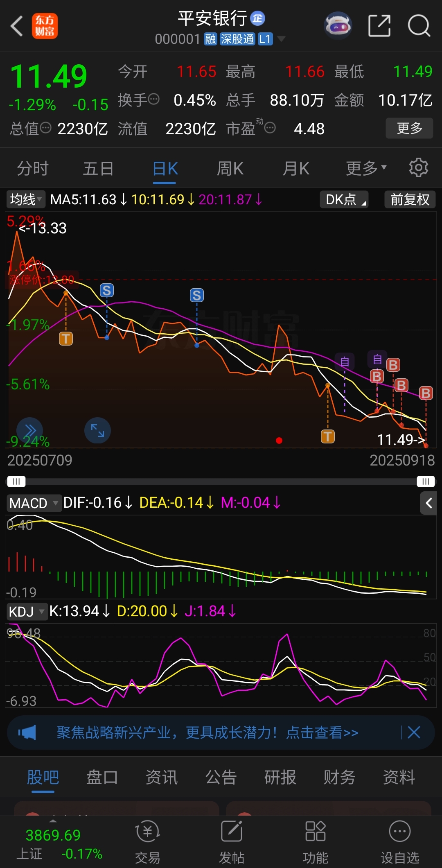Tap the 深股通 tag
This screenshot has width=442, height=868.
tap(237, 39)
